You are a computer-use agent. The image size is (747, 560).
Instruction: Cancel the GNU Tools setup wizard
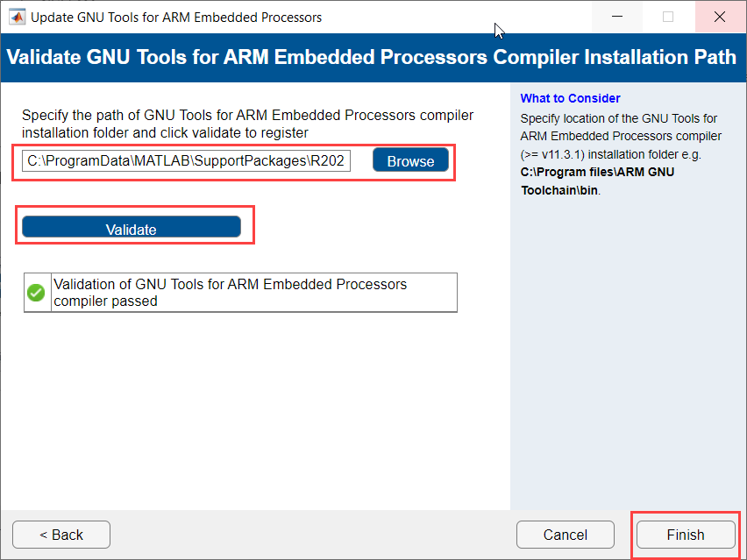pyautogui.click(x=565, y=535)
